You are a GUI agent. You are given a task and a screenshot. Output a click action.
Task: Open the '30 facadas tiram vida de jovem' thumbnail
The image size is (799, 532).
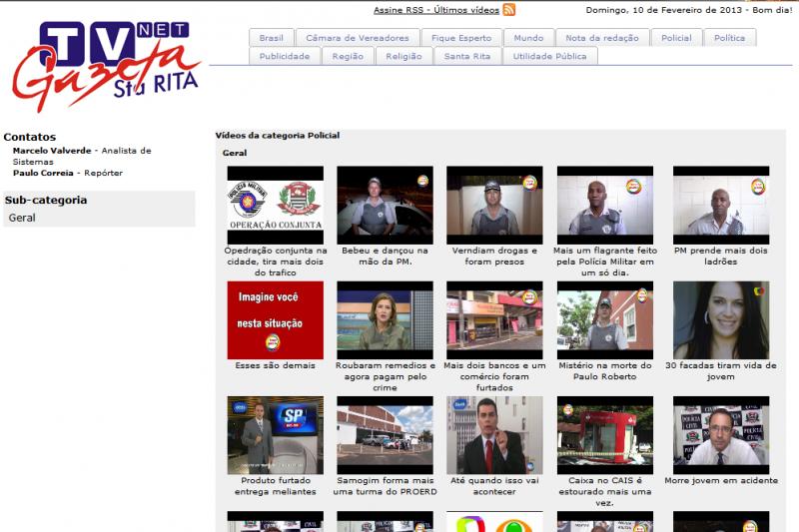coord(720,319)
